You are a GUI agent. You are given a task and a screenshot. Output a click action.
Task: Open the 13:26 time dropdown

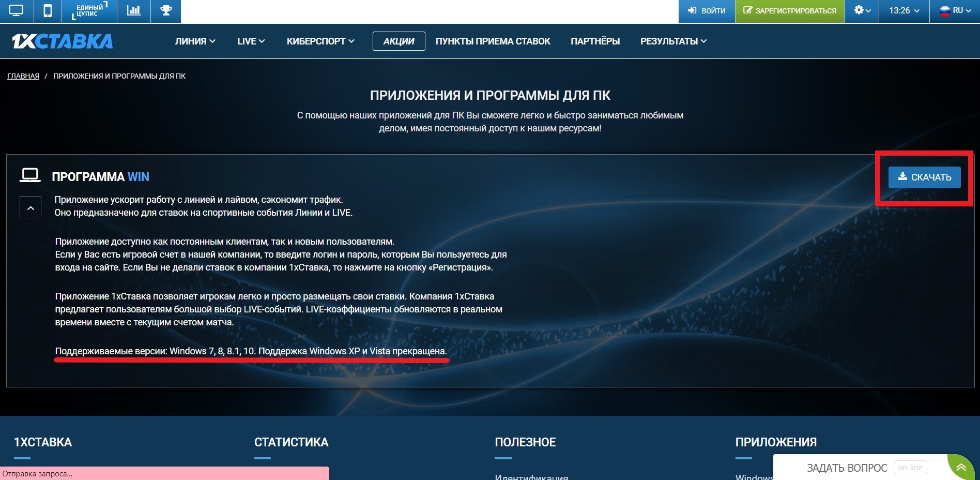[x=904, y=11]
